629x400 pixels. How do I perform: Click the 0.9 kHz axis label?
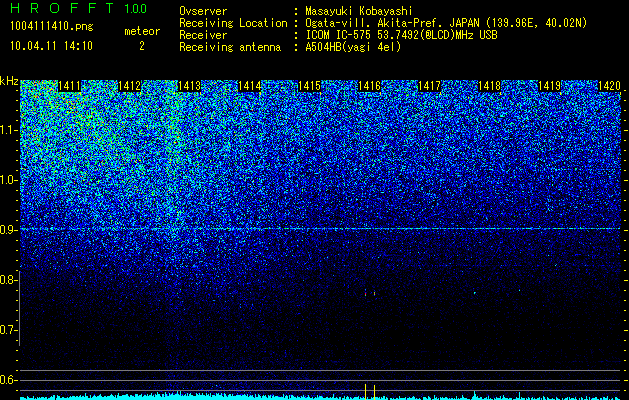tap(8, 230)
